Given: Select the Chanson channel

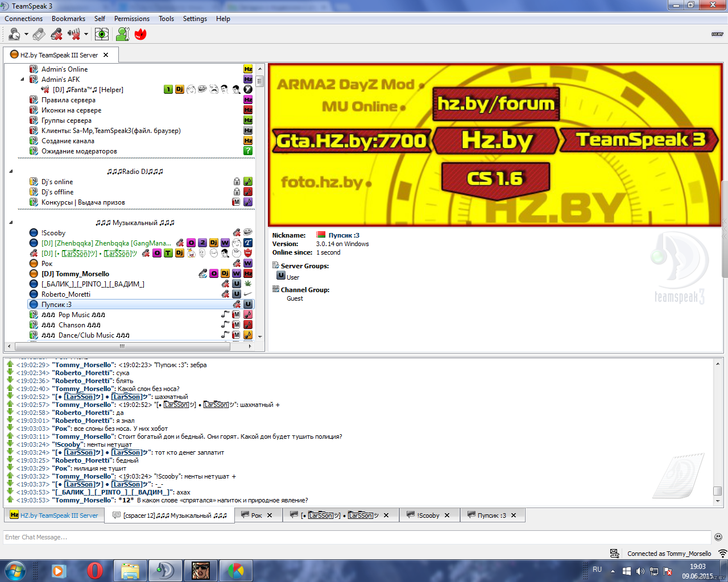Looking at the screenshot, I should [x=71, y=325].
